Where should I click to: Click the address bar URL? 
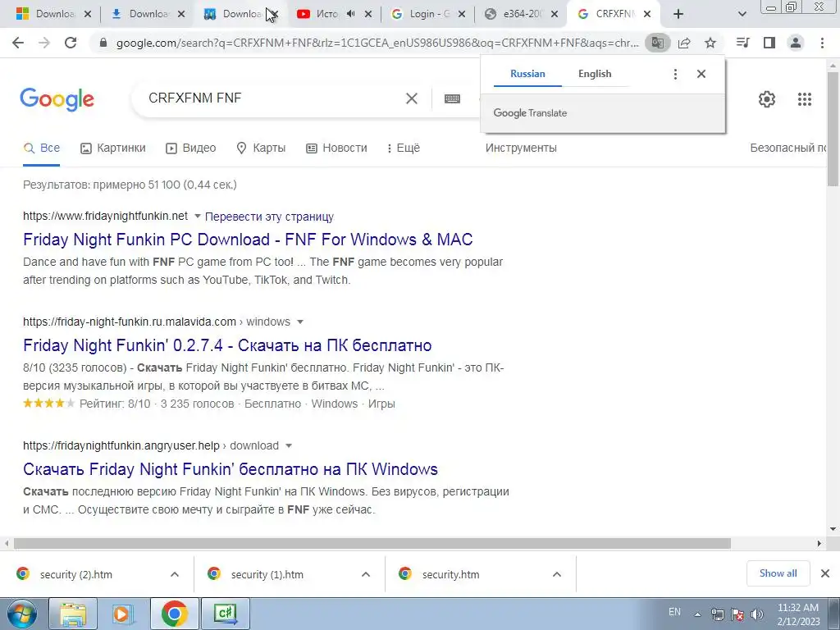point(377,43)
